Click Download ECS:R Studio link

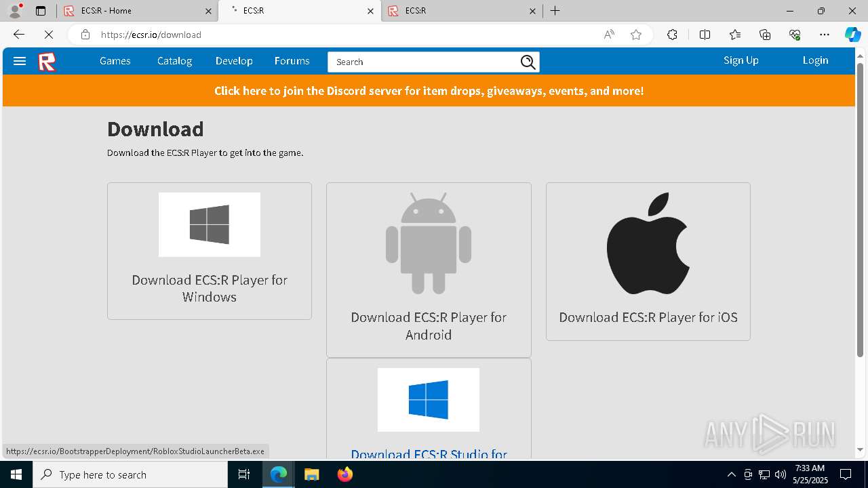(x=429, y=453)
